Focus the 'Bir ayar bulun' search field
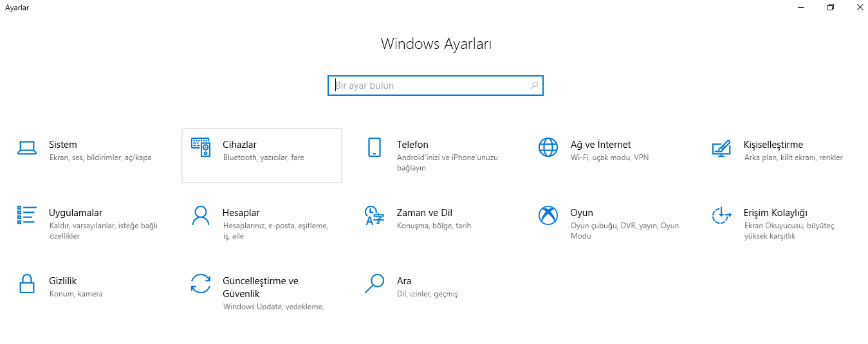The image size is (868, 344). (436, 86)
